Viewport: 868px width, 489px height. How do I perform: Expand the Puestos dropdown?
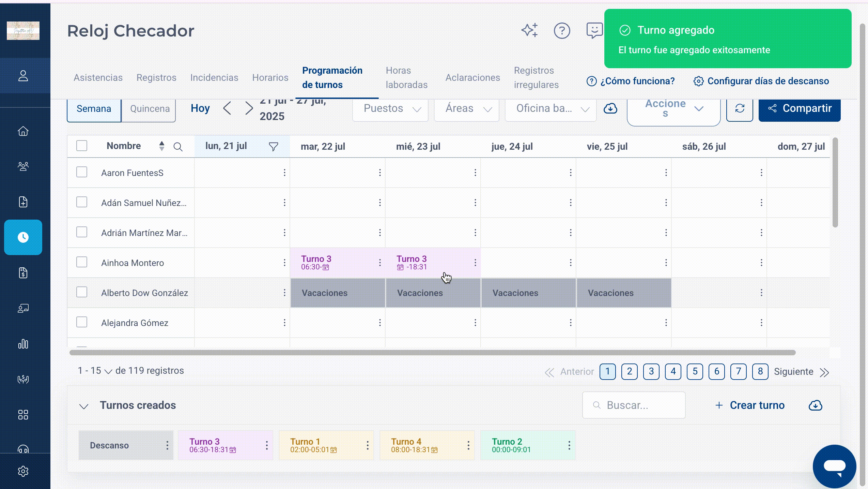(390, 109)
